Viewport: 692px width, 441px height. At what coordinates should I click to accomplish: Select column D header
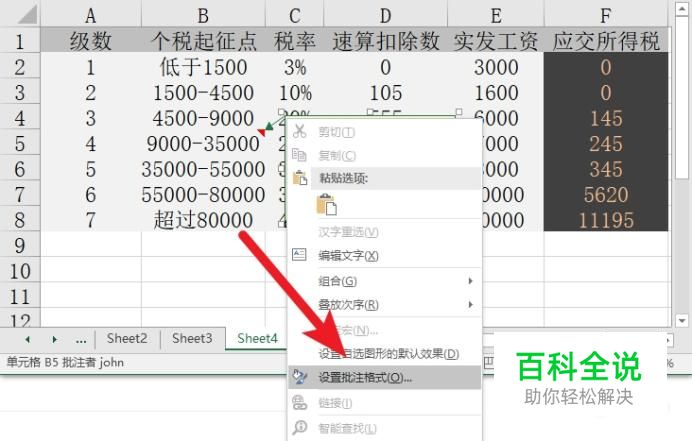point(385,15)
